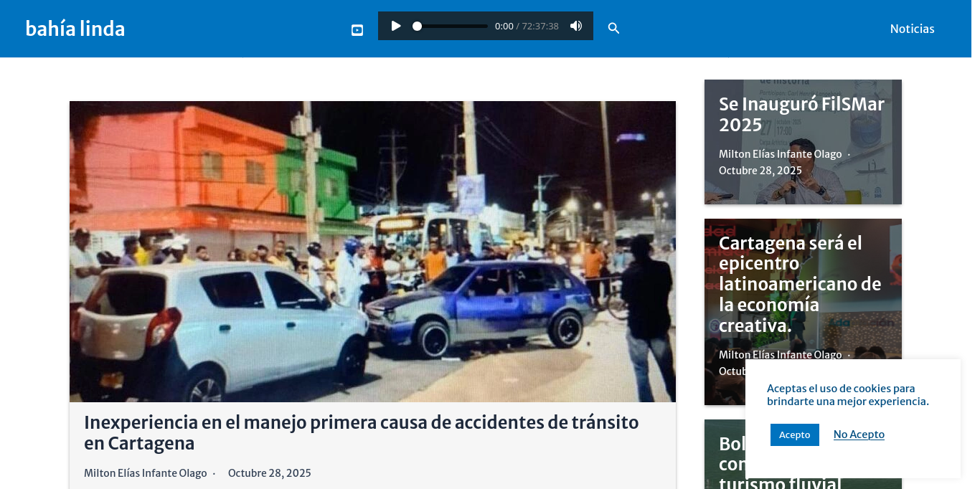Click the audio time display 0:00
Image resolution: width=980 pixels, height=489 pixels.
[504, 27]
